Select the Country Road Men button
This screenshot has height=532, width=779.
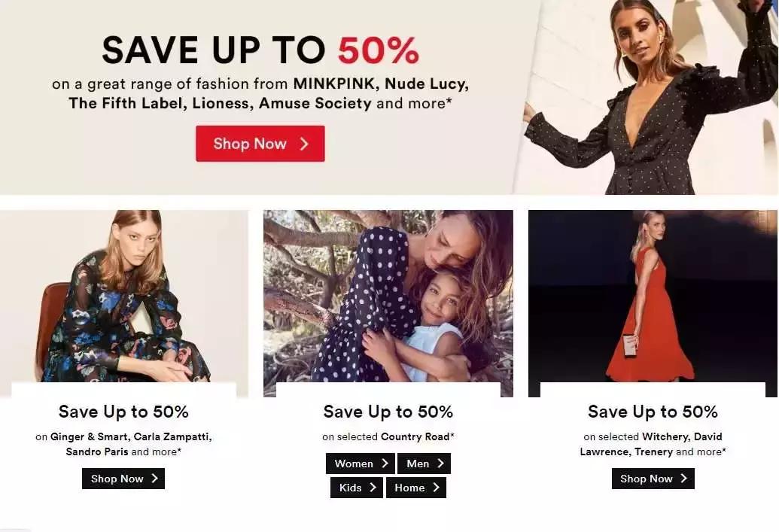(x=424, y=464)
